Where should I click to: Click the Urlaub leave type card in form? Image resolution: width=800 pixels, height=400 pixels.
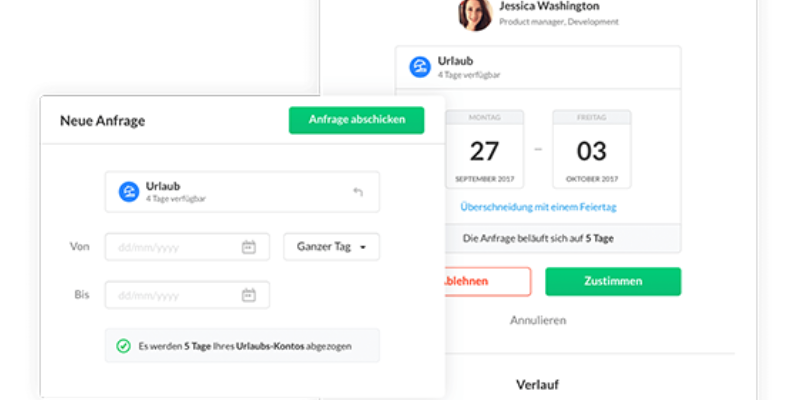pyautogui.click(x=242, y=192)
